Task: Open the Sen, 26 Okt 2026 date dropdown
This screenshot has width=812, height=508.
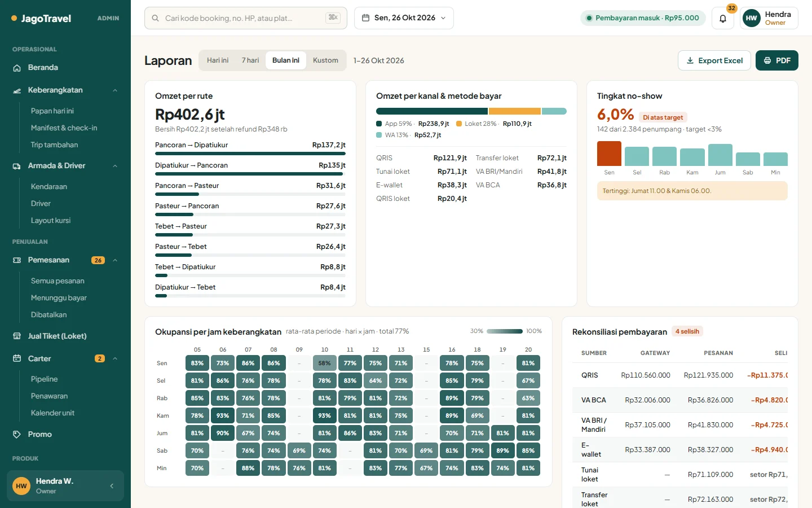Action: pyautogui.click(x=404, y=18)
